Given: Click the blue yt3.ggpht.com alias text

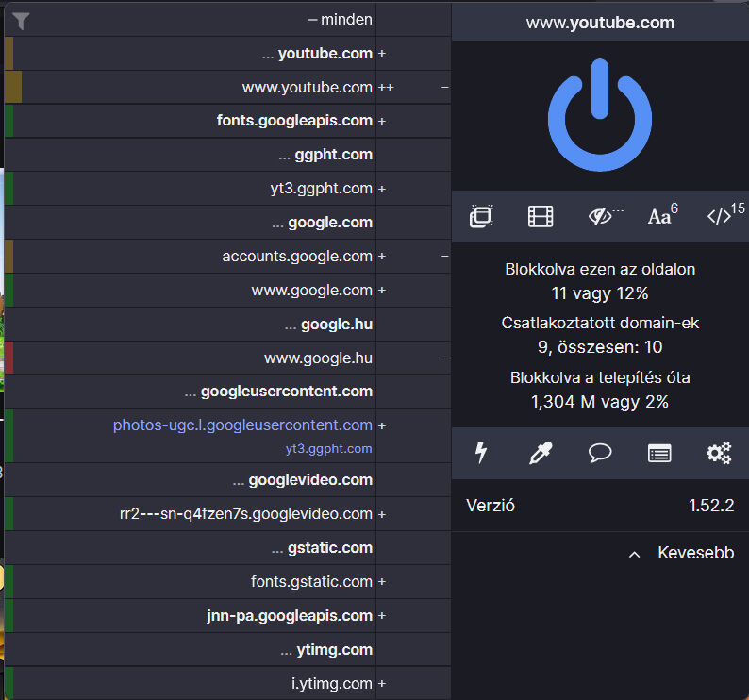Looking at the screenshot, I should point(328,449).
